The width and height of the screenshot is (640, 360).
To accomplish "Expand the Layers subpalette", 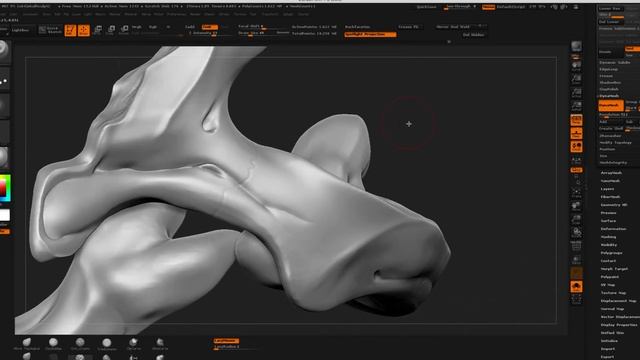I will (x=607, y=189).
